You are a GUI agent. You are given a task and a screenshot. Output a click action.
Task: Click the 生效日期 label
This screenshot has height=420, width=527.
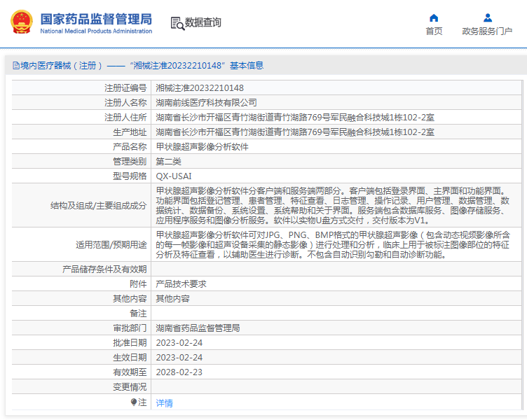click(x=130, y=358)
